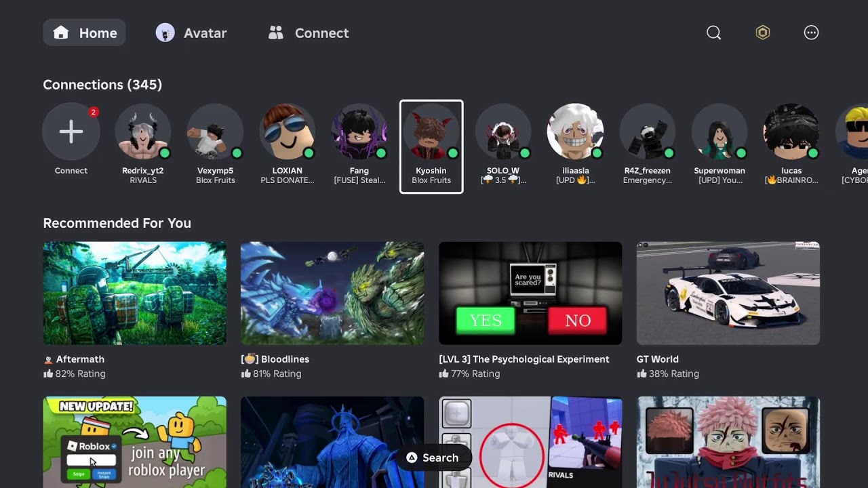Select Redrix_yt2 avatar
868x488 pixels.
143,131
